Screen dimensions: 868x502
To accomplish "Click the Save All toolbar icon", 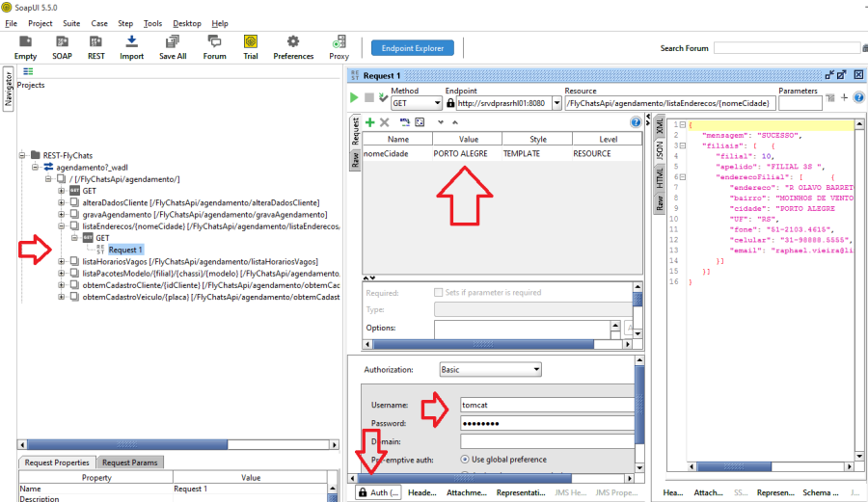I will (173, 47).
